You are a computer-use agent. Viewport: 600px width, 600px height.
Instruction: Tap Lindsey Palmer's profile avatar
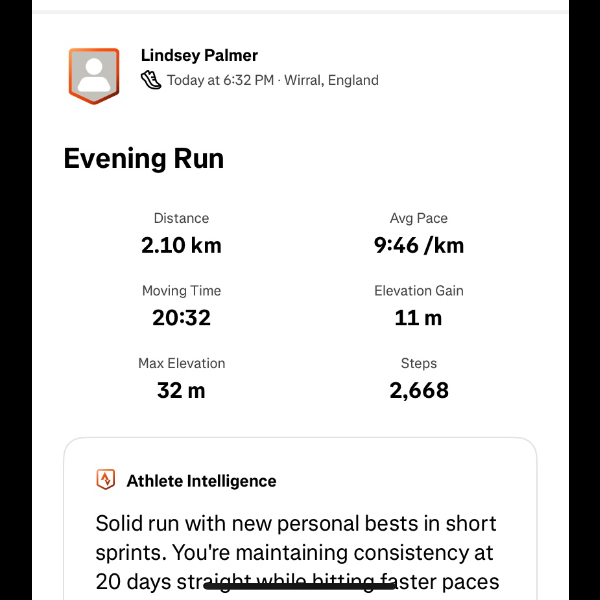point(94,75)
